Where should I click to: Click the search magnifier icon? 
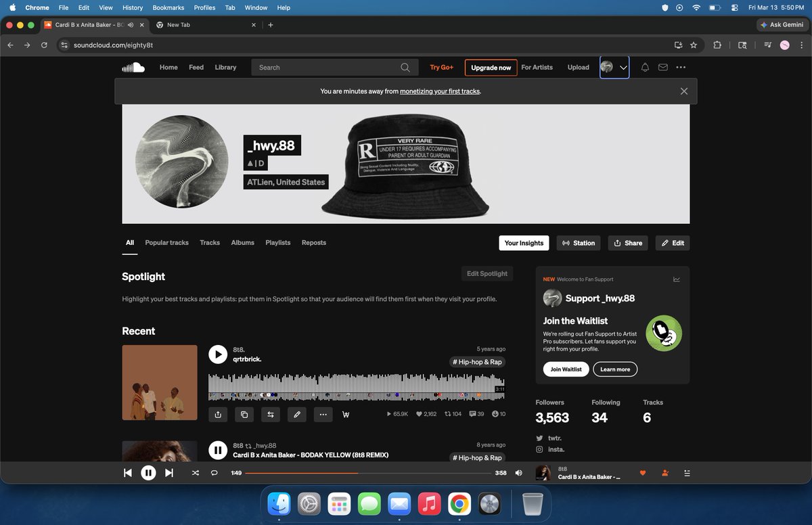pos(405,68)
